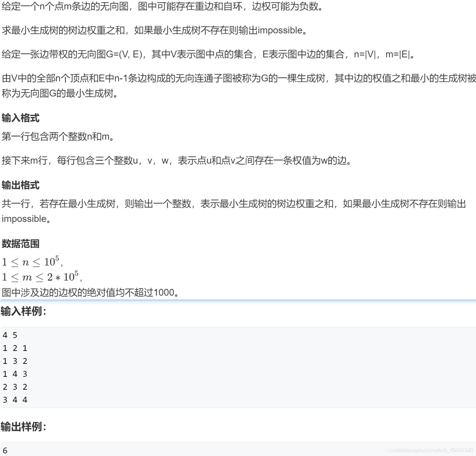Screen dimensions: 476x456
Task: Click the paragraph line starting 由V中的全部n个顶点
Action: pyautogui.click(x=239, y=78)
